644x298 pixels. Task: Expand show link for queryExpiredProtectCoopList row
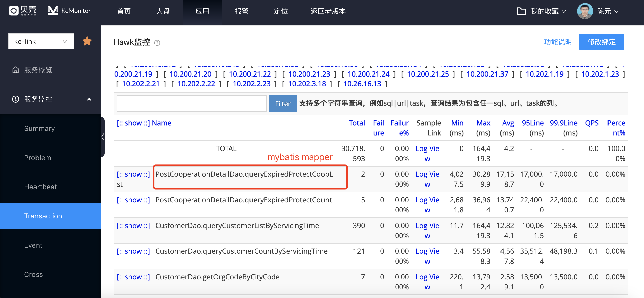click(133, 174)
